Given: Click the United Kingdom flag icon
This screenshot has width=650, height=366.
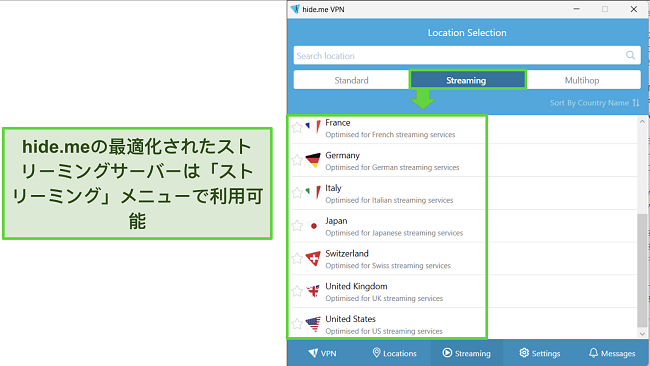Looking at the screenshot, I should 313,291.
